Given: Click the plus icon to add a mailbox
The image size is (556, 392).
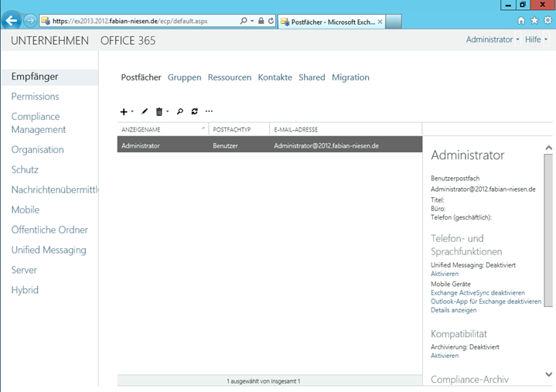Looking at the screenshot, I should [124, 112].
